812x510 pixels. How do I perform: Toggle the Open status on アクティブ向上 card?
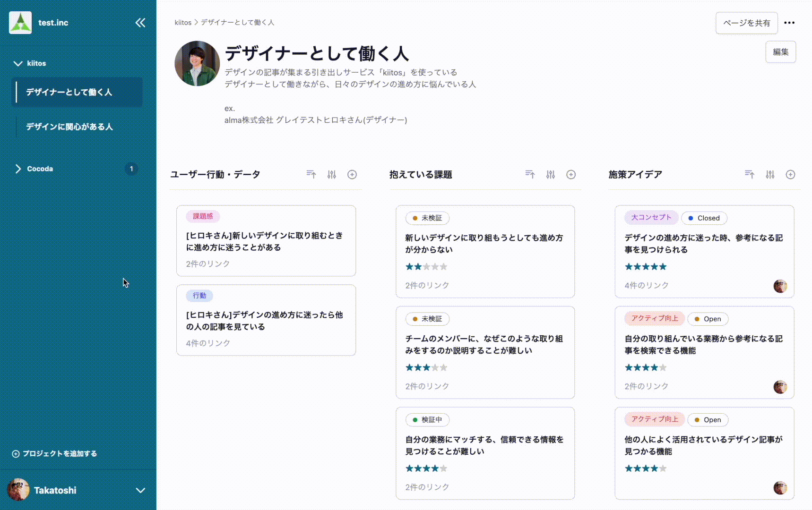tap(708, 319)
